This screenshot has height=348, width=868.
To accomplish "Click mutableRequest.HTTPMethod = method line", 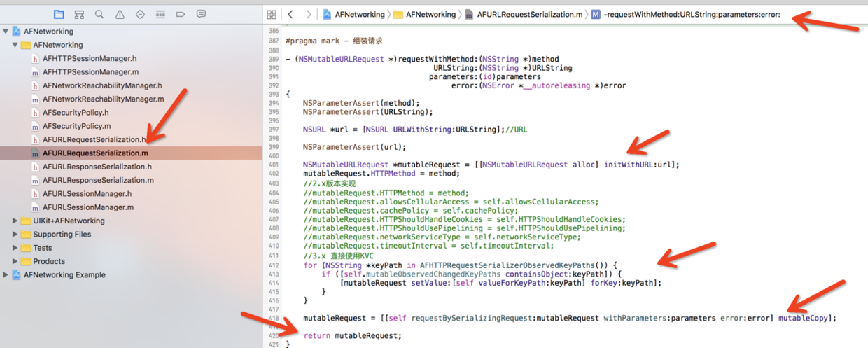I will 381,174.
